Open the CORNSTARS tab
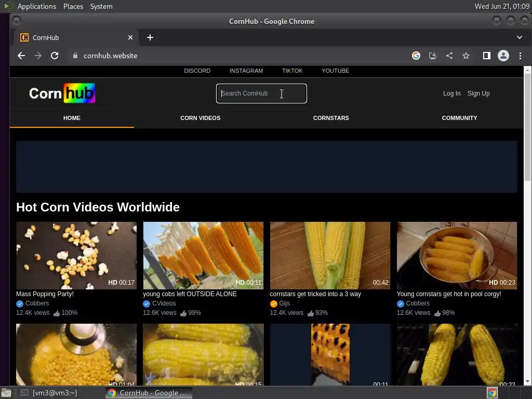 click(x=331, y=118)
